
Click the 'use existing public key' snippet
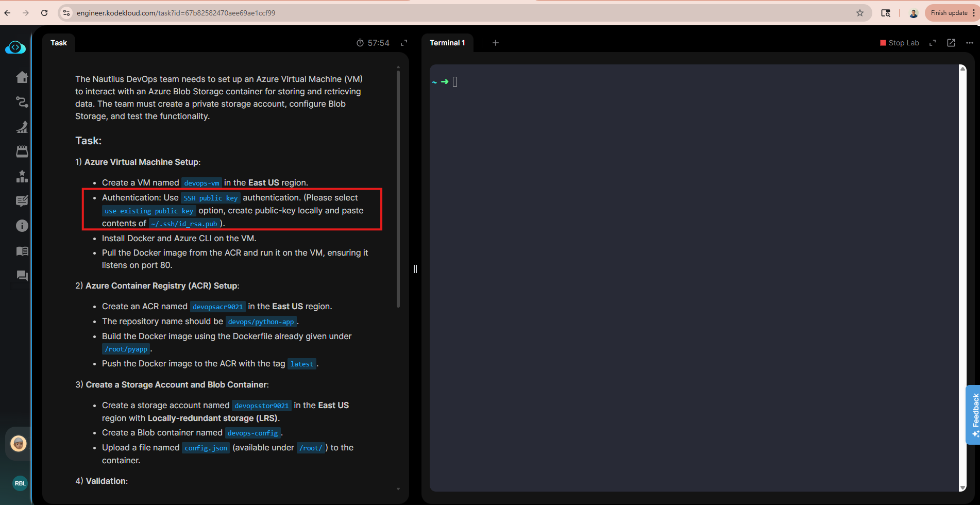149,211
